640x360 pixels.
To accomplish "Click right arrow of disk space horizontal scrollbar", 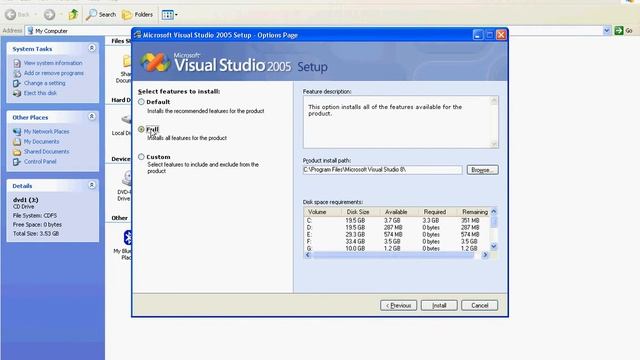I will pos(485,255).
